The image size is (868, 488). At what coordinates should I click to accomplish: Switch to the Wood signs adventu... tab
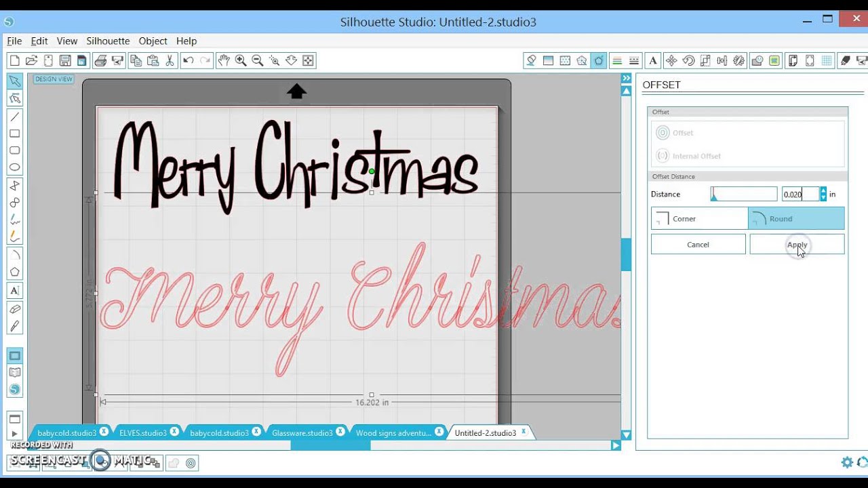coord(393,432)
